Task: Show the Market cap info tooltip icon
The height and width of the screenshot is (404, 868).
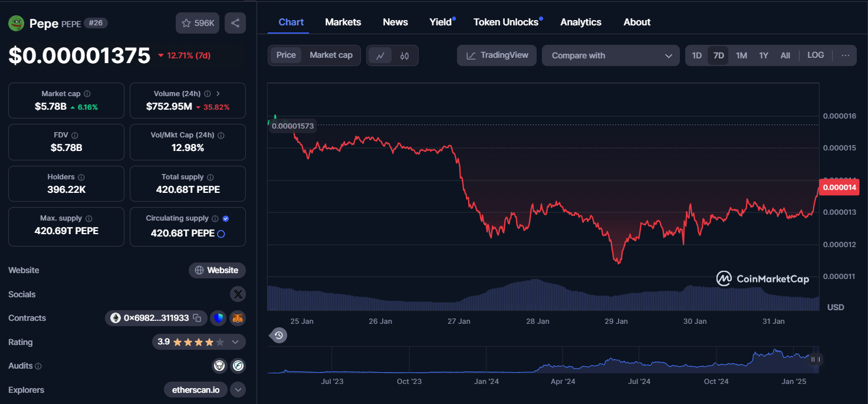Action: (87, 94)
